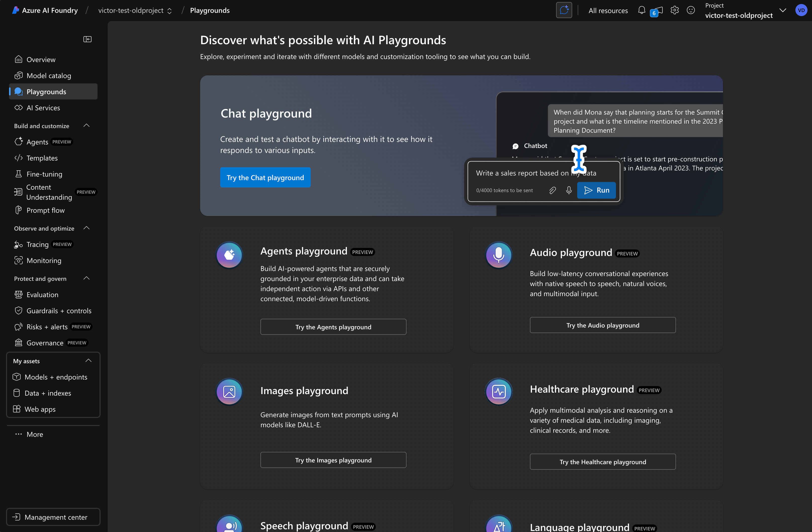
Task: Click the Speech playground title
Action: coord(304,525)
